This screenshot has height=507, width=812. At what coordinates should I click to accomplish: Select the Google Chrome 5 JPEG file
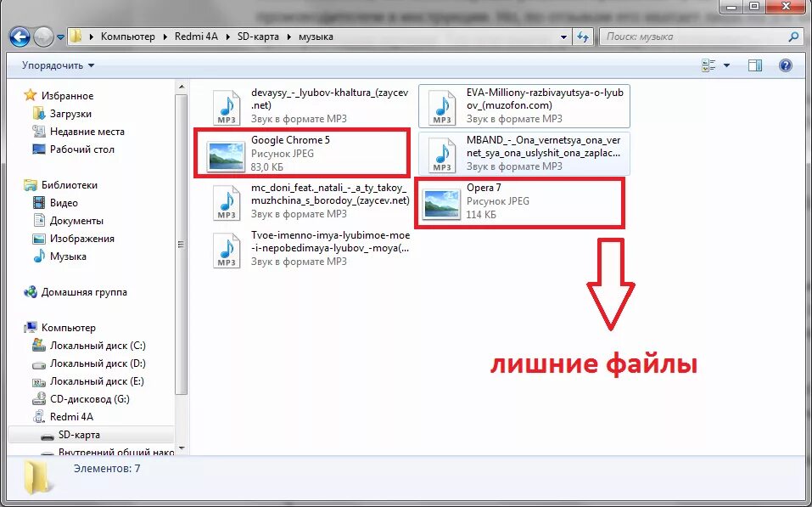[x=302, y=154]
